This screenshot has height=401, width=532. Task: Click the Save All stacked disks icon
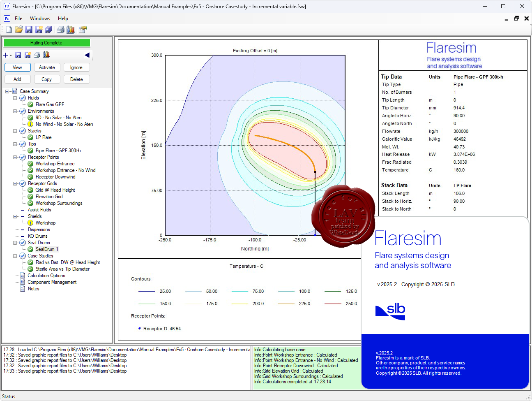[x=48, y=30]
